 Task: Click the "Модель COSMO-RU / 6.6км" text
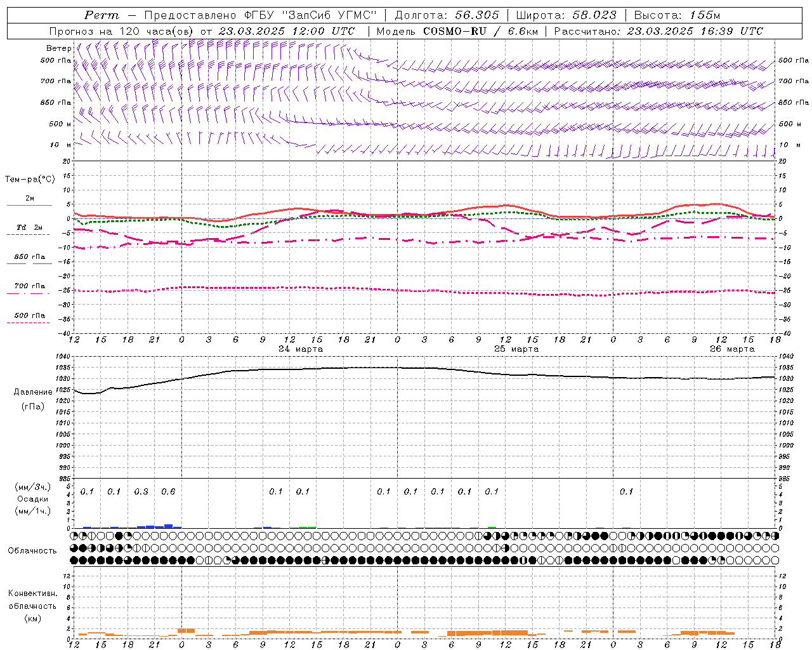pyautogui.click(x=457, y=31)
